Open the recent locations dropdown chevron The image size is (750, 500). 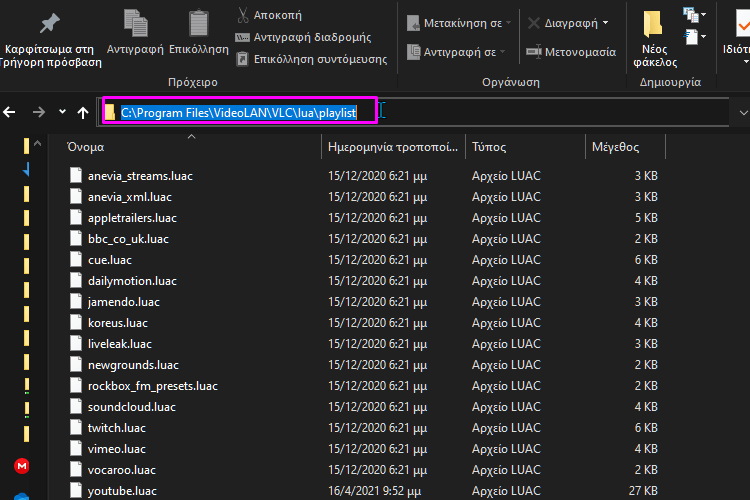point(62,111)
